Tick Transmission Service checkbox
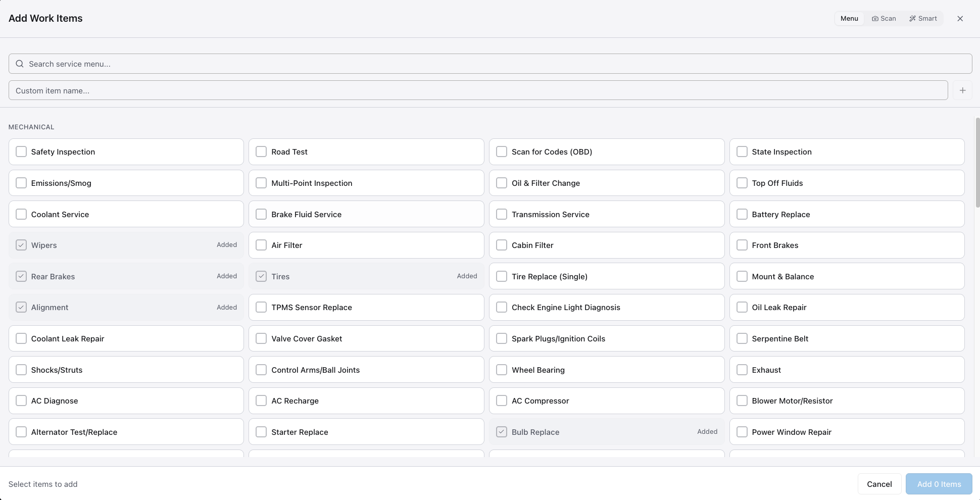This screenshot has height=500, width=980. [x=502, y=214]
